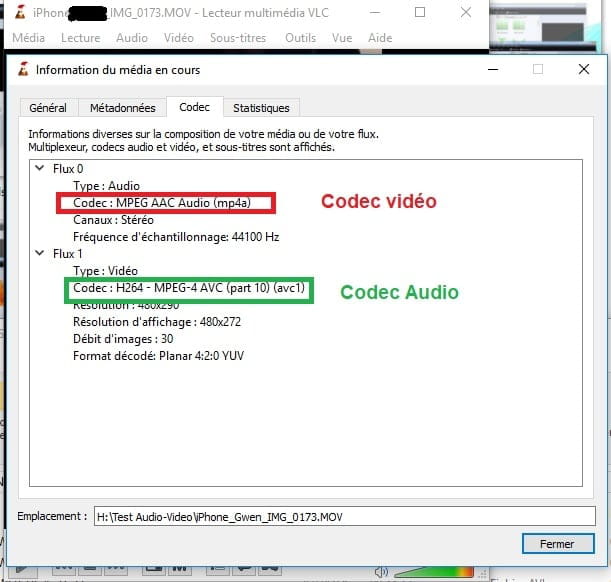Open the Audio menu

pos(132,38)
